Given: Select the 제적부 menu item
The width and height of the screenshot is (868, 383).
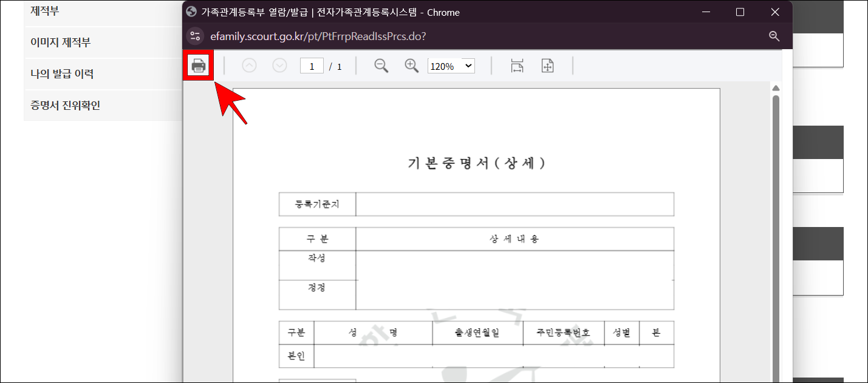Looking at the screenshot, I should (x=43, y=10).
